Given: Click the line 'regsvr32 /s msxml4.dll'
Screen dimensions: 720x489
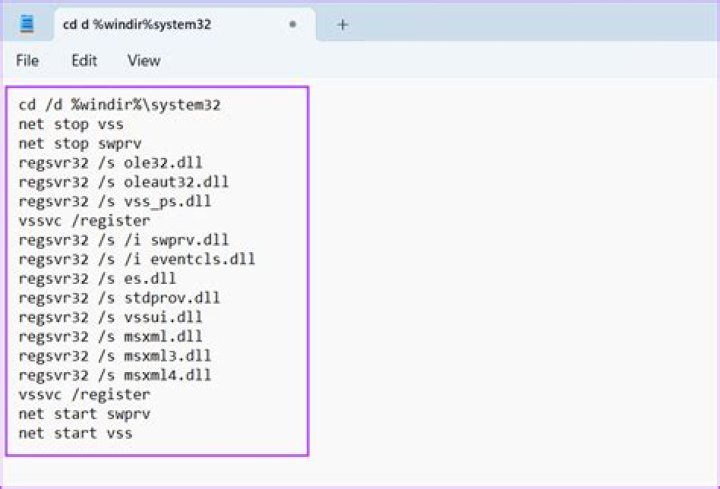Looking at the screenshot, I should pyautogui.click(x=115, y=375).
